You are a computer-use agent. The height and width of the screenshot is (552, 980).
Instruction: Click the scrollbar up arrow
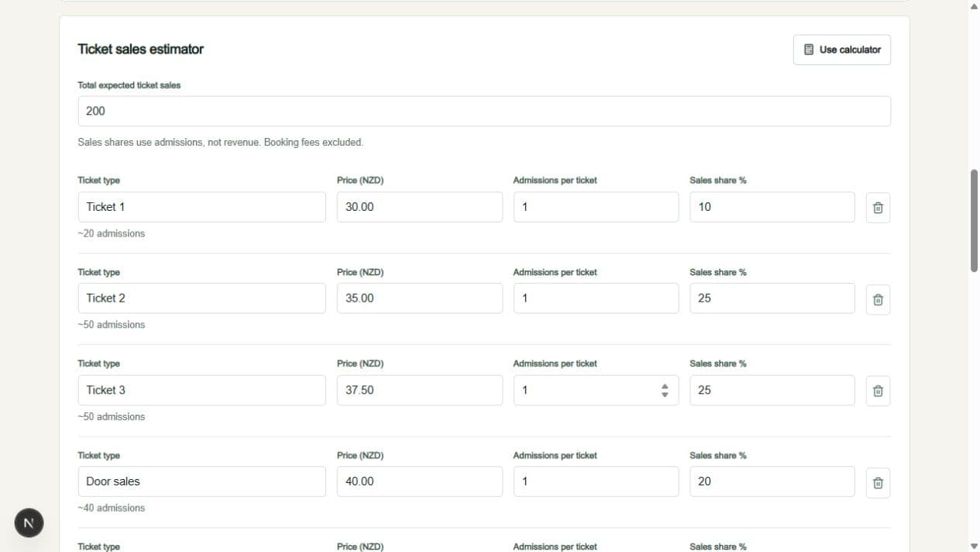[974, 6]
